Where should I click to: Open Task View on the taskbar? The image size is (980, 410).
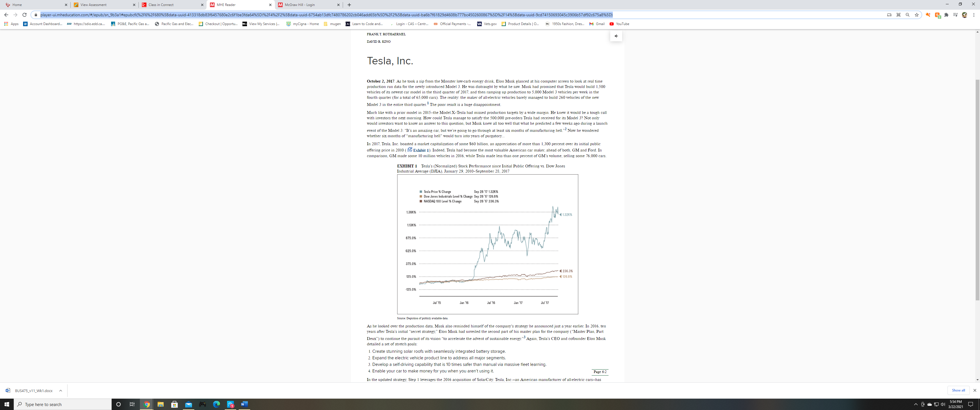(132, 404)
